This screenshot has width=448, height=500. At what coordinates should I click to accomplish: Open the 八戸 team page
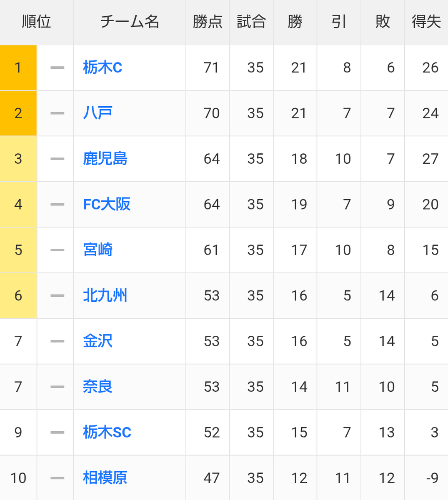point(98,113)
